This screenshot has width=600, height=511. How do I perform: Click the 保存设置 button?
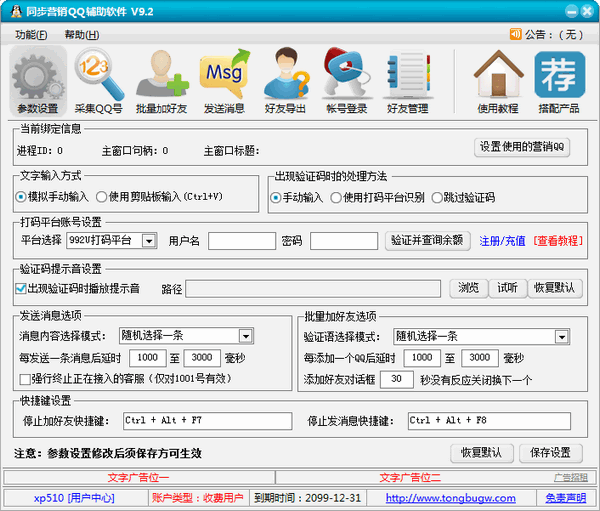tap(551, 453)
